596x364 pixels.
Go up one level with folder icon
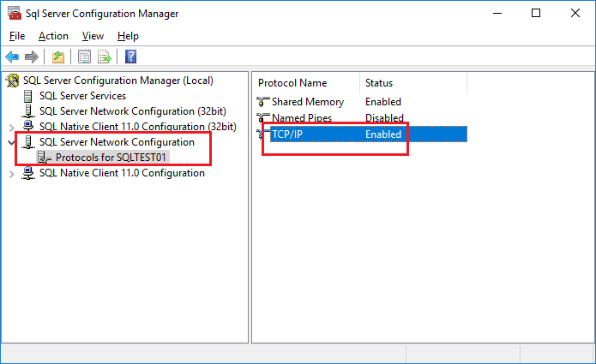tap(58, 57)
